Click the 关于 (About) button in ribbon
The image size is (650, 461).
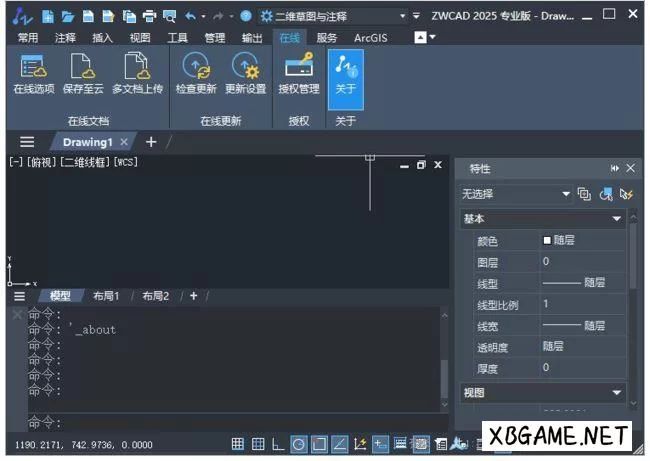(345, 73)
